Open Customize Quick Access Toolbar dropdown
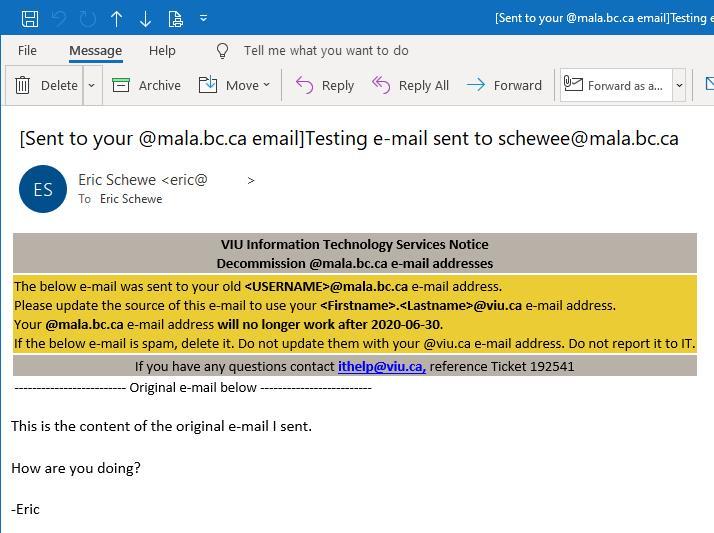This screenshot has height=533, width=714. pyautogui.click(x=204, y=18)
